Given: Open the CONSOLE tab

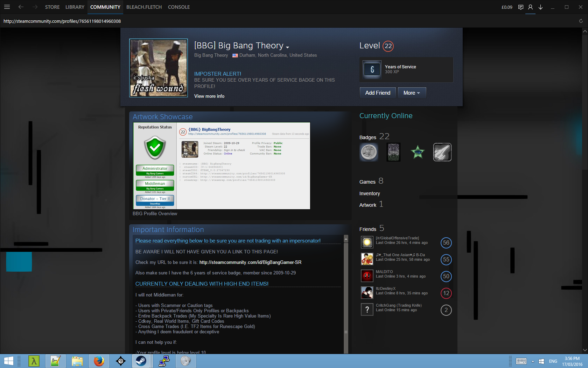Looking at the screenshot, I should click(179, 7).
